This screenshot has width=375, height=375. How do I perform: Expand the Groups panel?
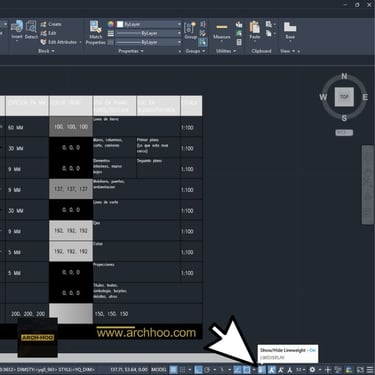[195, 51]
